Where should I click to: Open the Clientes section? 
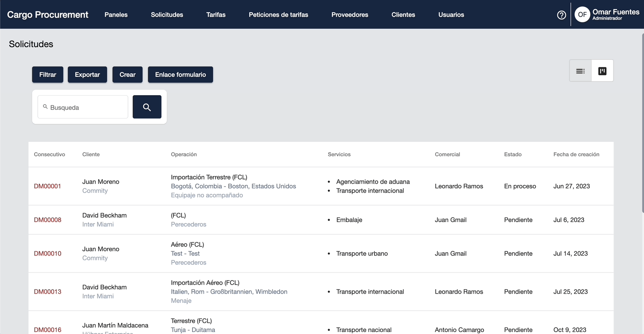point(403,14)
